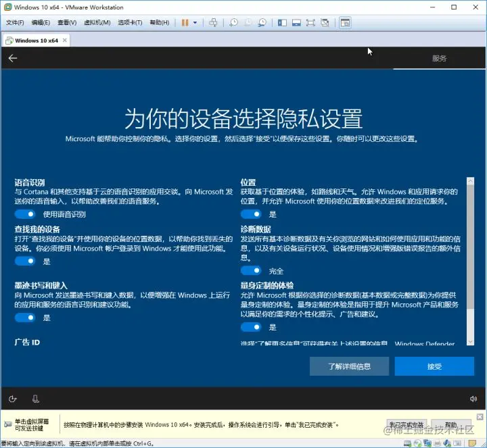Screen dimensions: 487x448
Task: Open the 虚拟机(M) menu
Action: pos(97,23)
